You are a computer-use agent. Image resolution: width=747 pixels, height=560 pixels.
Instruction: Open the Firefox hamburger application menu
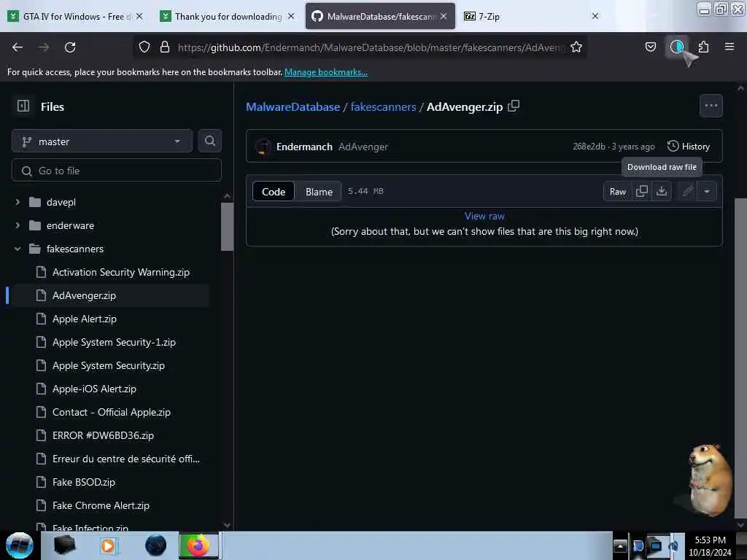[729, 47]
